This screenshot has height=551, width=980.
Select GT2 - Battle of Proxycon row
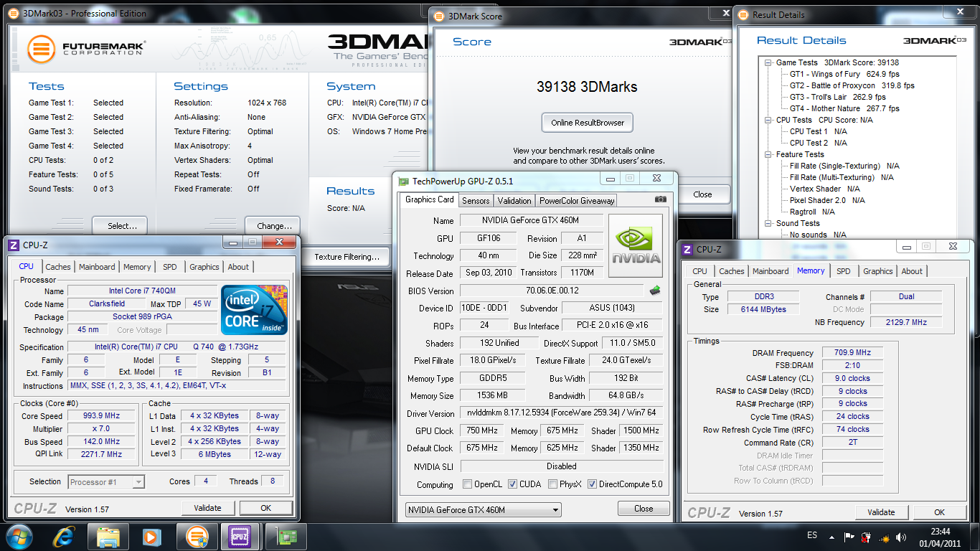852,85
